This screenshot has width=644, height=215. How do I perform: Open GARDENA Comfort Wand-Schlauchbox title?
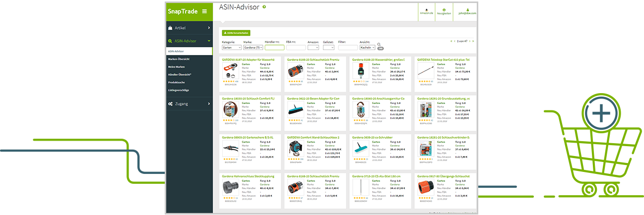tap(313, 137)
